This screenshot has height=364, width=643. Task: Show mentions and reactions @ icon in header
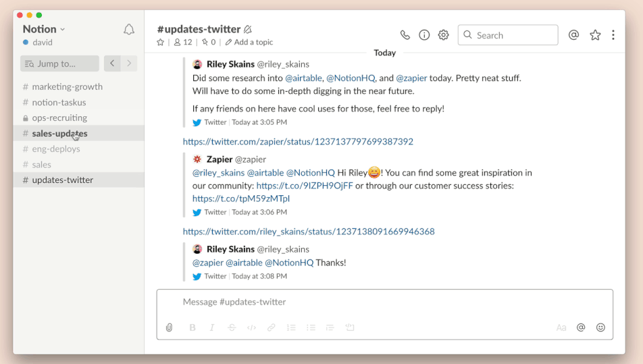pyautogui.click(x=573, y=35)
